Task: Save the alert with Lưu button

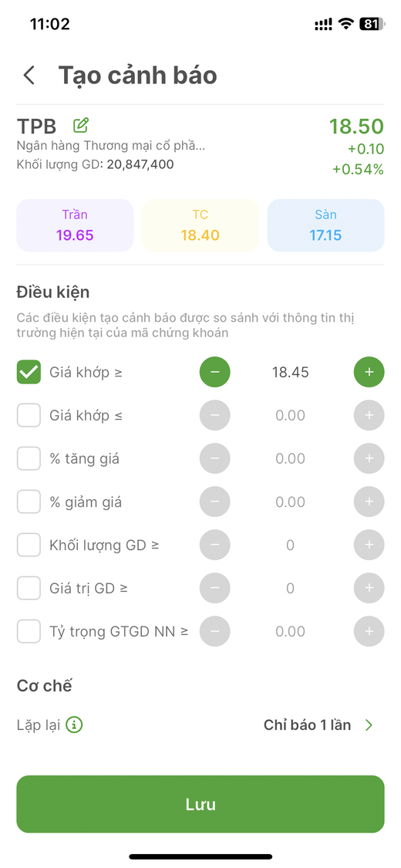Action: coord(200,804)
